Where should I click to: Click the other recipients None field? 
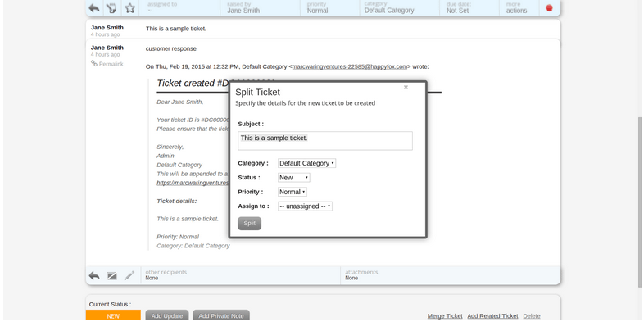[x=241, y=275]
